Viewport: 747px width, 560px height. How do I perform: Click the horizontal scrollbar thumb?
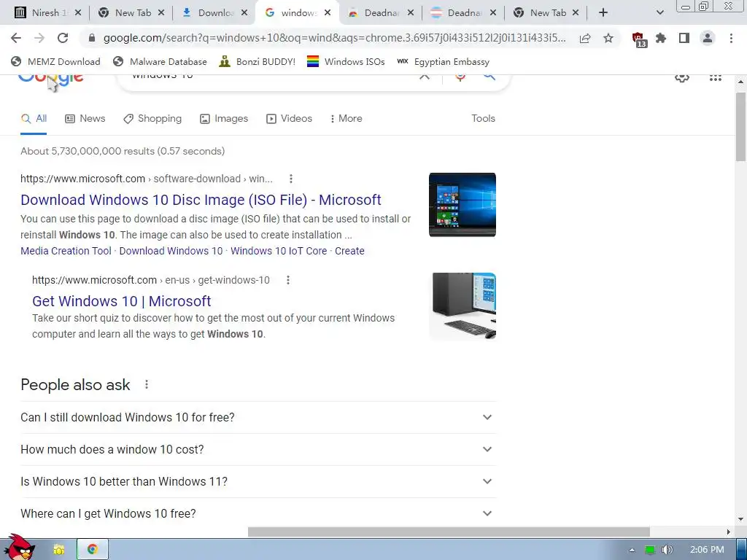449,532
